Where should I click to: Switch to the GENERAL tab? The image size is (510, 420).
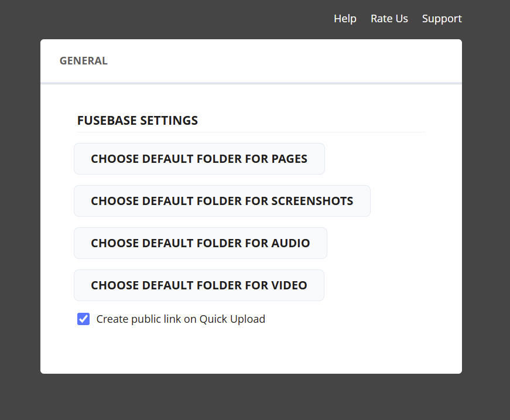point(84,61)
